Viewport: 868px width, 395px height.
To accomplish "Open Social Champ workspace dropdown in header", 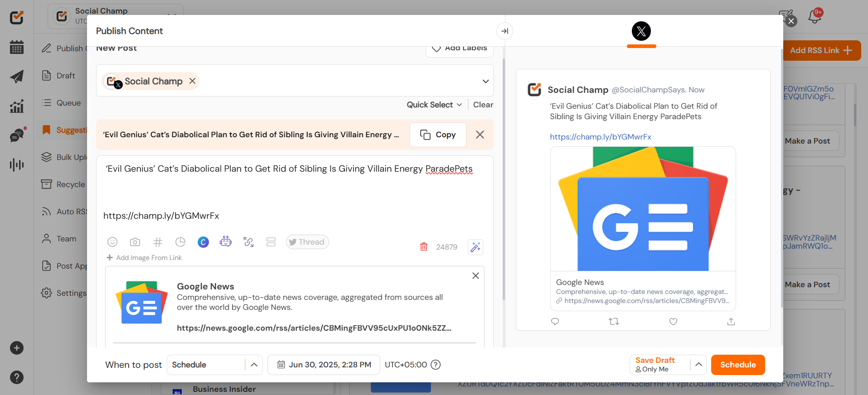I will (116, 16).
